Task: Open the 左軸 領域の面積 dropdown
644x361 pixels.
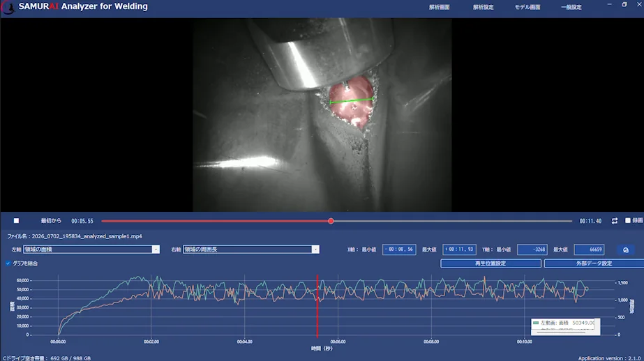Action: [91, 249]
